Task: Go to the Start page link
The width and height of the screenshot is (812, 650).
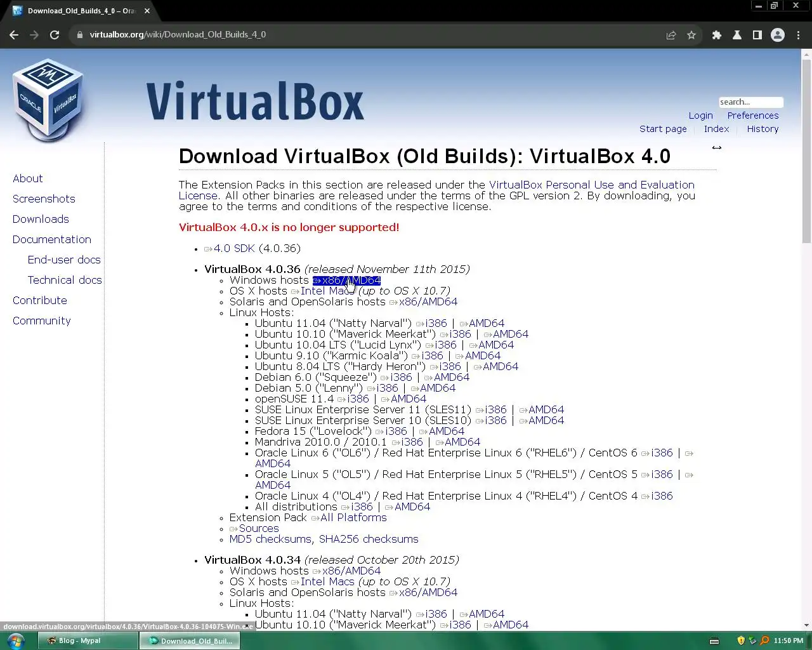Action: [663, 129]
